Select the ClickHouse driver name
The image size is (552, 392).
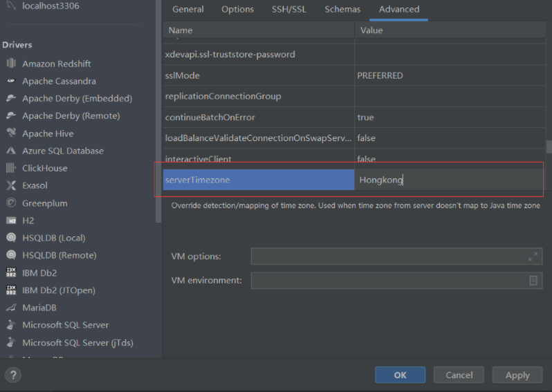pos(45,168)
